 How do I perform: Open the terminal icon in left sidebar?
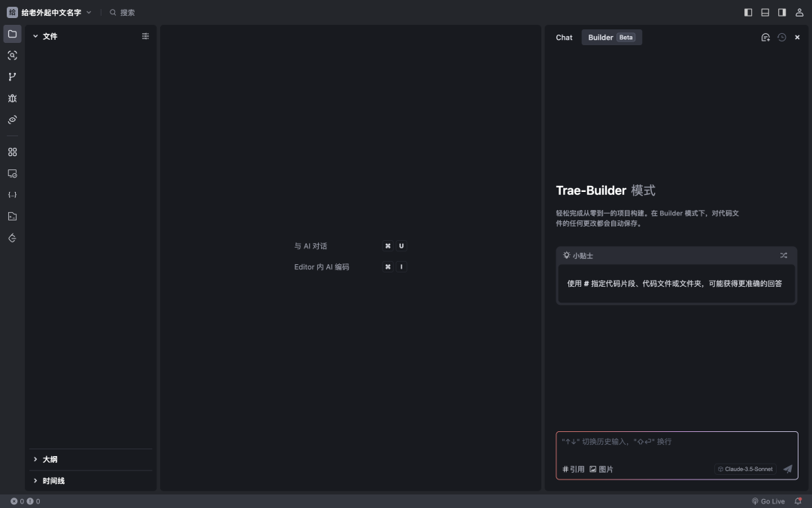[x=12, y=217]
